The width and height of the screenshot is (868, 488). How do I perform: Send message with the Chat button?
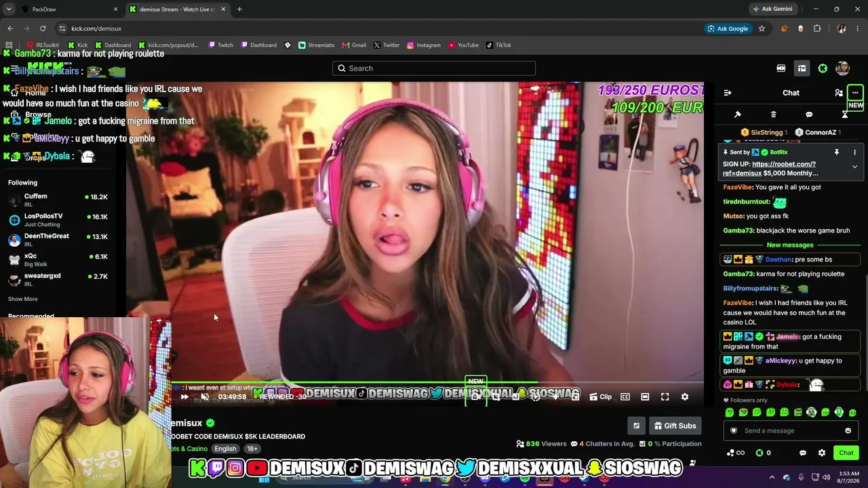[x=846, y=453]
